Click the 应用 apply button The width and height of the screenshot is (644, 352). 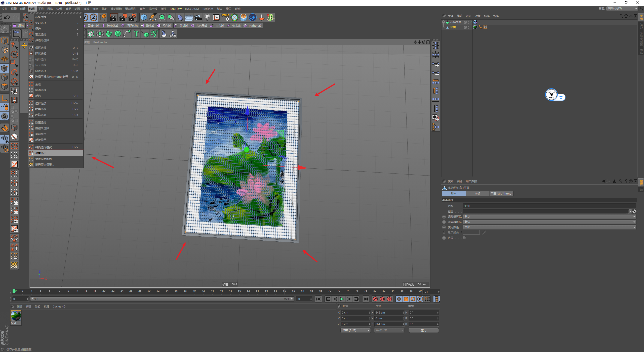pyautogui.click(x=423, y=330)
